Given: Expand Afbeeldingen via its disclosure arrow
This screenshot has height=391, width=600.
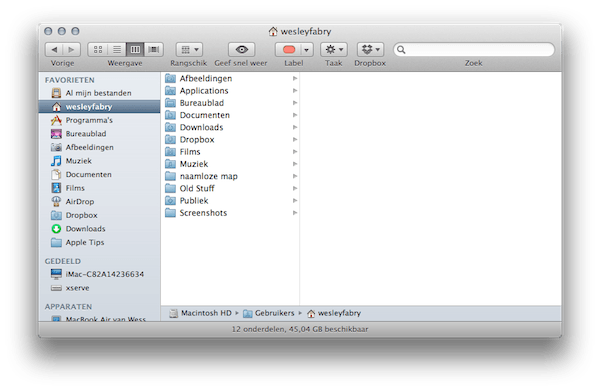Looking at the screenshot, I should coord(295,78).
